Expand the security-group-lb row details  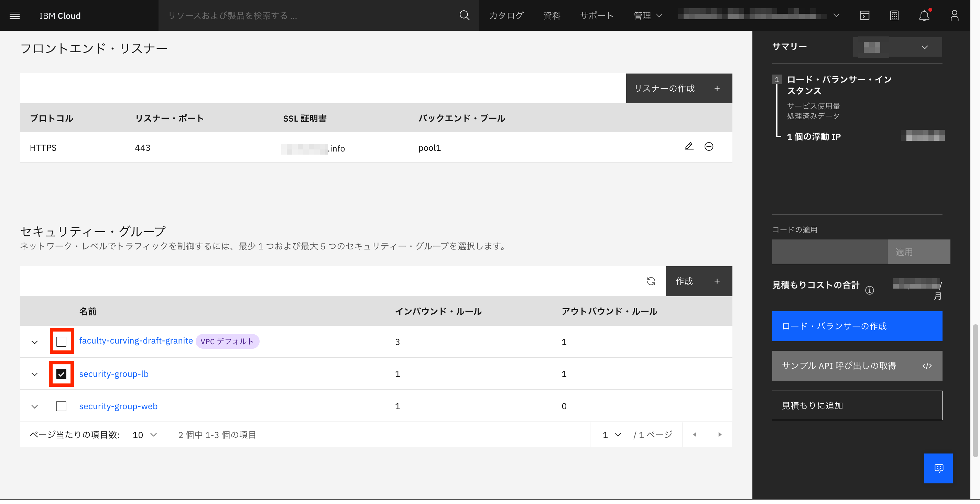(x=35, y=374)
